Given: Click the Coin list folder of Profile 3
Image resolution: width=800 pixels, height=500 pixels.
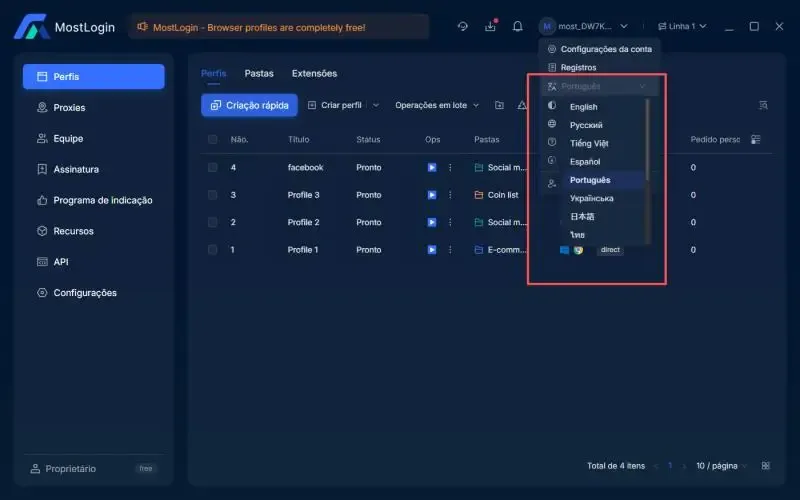Looking at the screenshot, I should [496, 195].
